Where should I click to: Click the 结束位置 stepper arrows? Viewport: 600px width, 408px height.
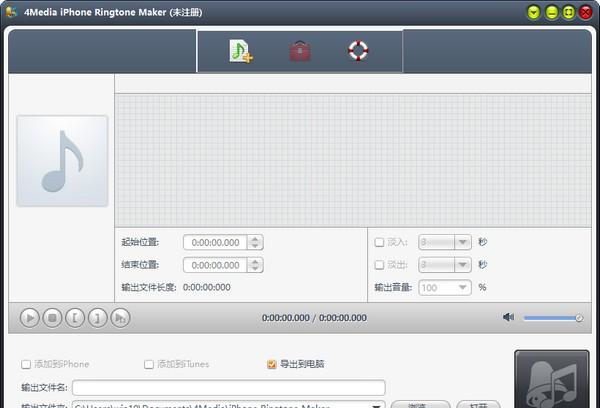[255, 265]
